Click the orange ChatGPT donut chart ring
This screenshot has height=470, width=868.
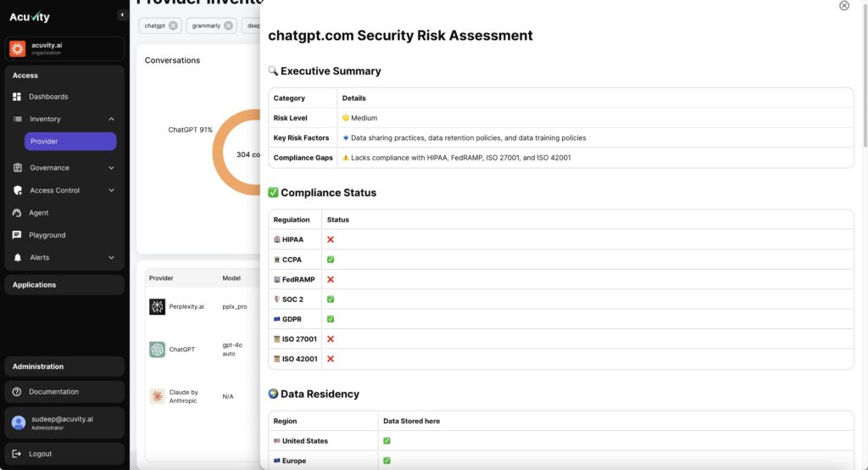(219, 153)
